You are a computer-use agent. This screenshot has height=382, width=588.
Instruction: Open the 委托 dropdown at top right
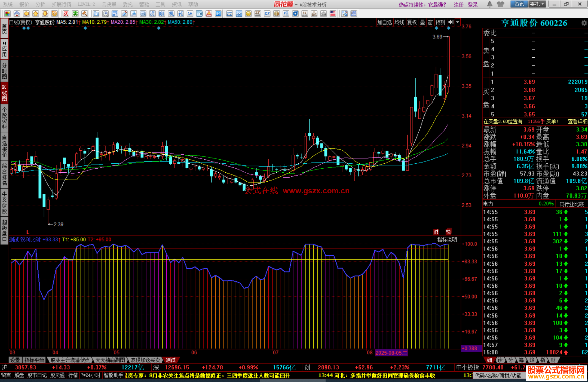click(x=537, y=4)
